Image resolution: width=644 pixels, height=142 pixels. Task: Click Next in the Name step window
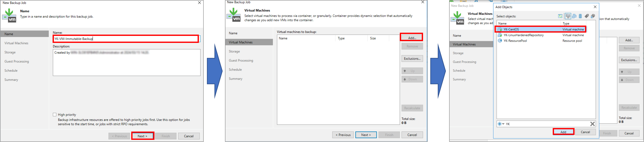[143, 136]
